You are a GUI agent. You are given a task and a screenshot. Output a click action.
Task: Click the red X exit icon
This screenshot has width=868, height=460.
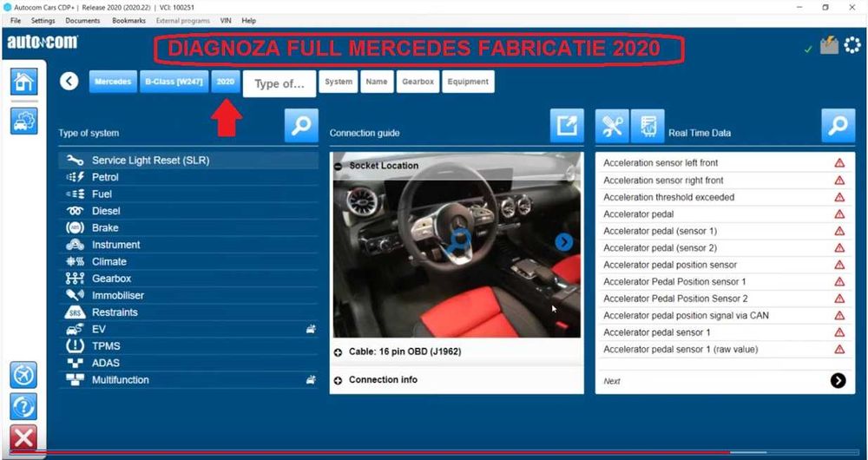(x=23, y=438)
